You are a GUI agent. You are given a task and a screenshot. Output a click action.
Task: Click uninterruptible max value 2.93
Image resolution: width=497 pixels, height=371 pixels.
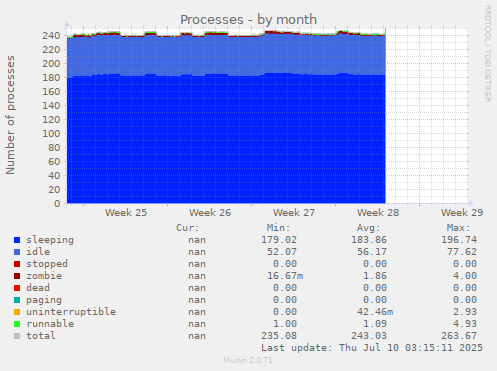(x=465, y=312)
